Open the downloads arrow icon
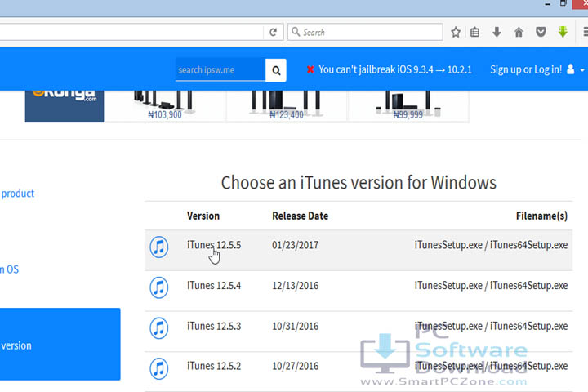 click(497, 33)
